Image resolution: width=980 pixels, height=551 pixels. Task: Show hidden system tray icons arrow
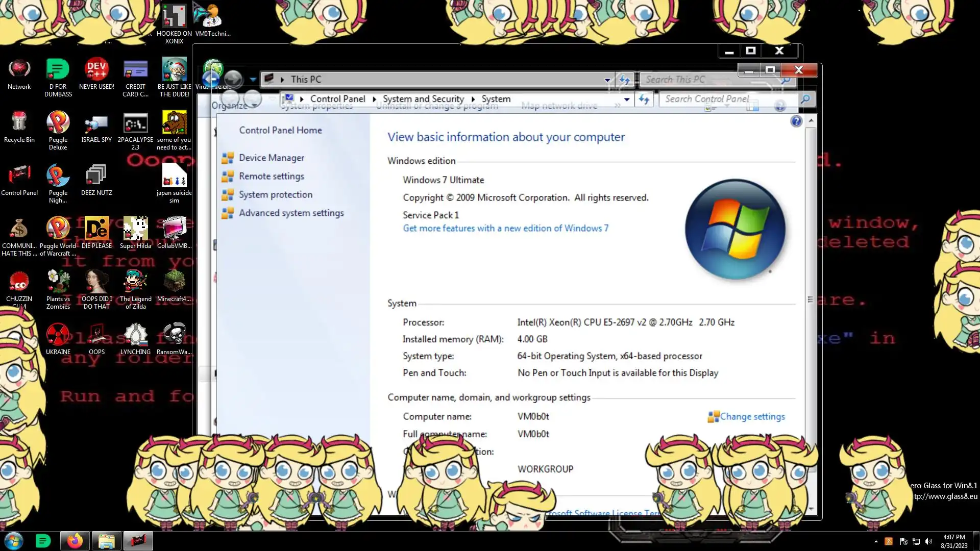coord(876,541)
